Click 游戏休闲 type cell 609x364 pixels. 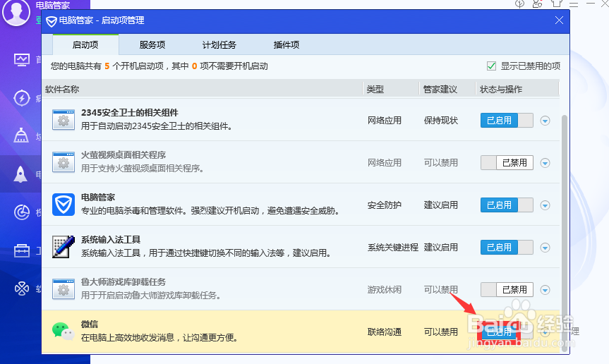[385, 289]
